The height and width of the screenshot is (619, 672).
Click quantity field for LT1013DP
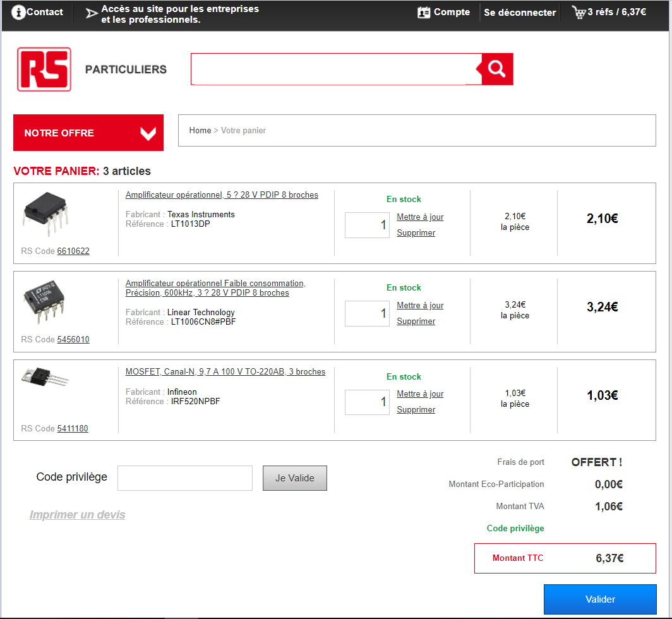coord(367,225)
